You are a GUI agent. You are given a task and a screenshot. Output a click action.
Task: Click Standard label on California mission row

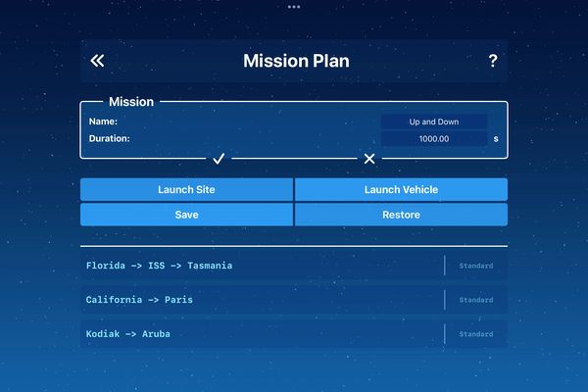pos(476,300)
